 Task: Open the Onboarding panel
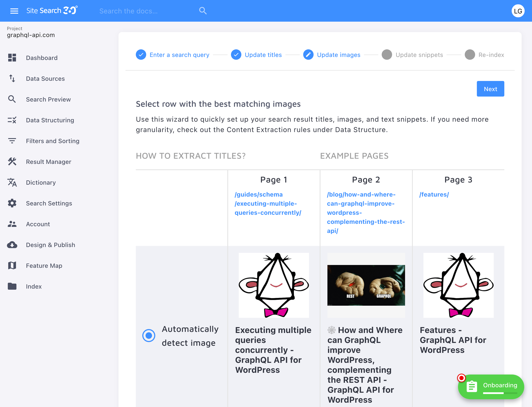point(491,386)
